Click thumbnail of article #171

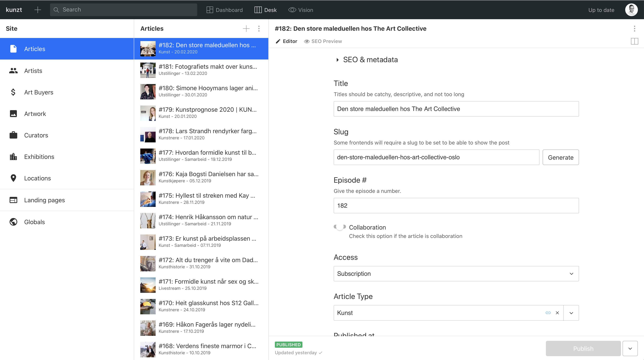click(148, 285)
